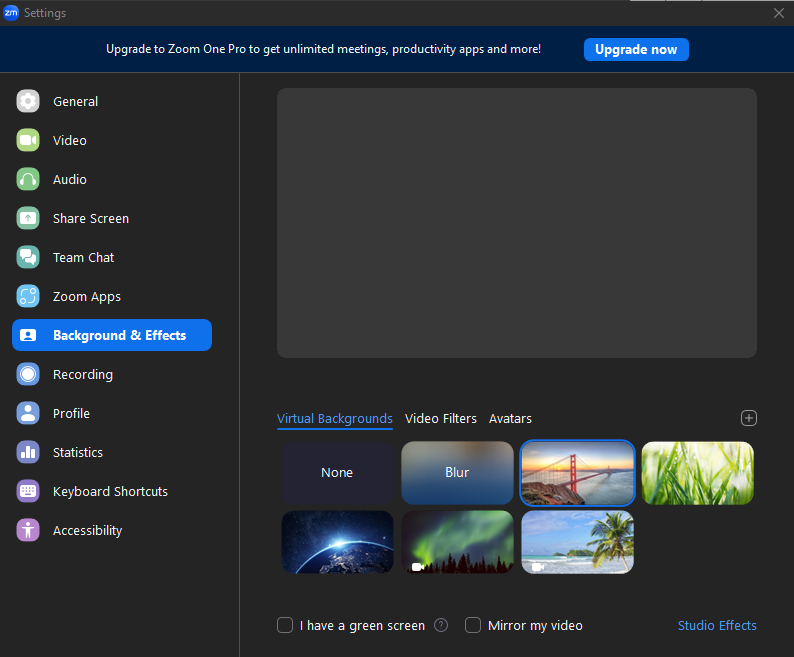This screenshot has width=794, height=657.
Task: Open the Accessibility section
Action: coord(112,530)
